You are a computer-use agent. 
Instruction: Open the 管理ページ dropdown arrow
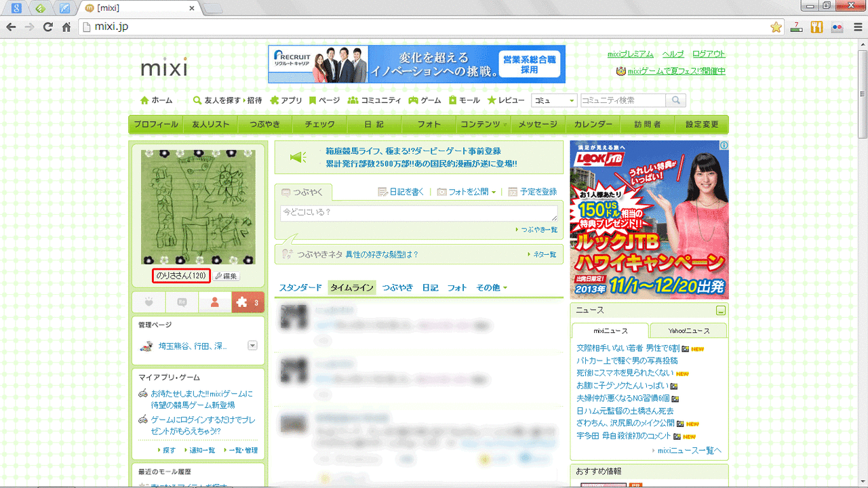[252, 346]
